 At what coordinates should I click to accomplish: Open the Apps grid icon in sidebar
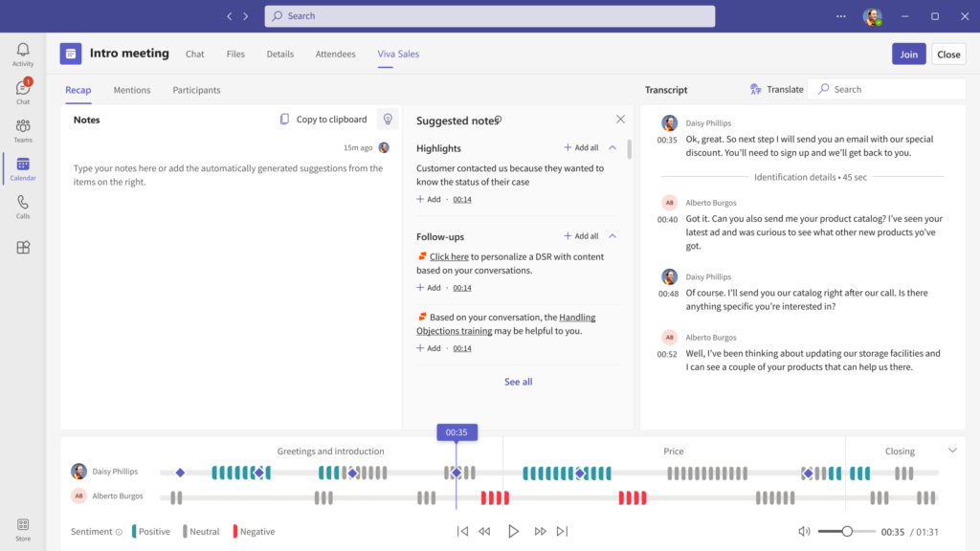pyautogui.click(x=23, y=248)
